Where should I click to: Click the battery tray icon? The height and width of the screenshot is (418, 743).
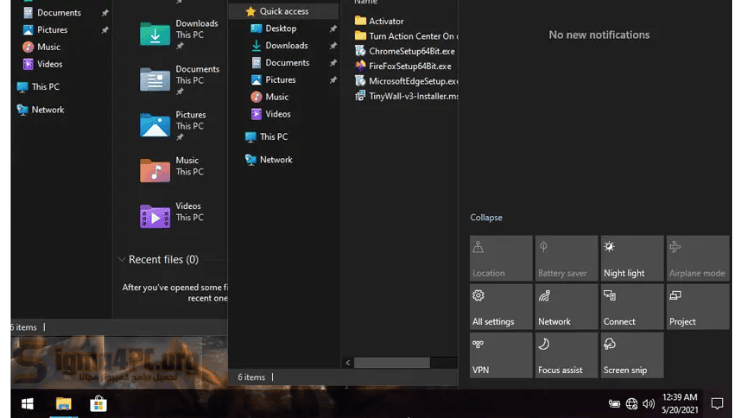(614, 404)
